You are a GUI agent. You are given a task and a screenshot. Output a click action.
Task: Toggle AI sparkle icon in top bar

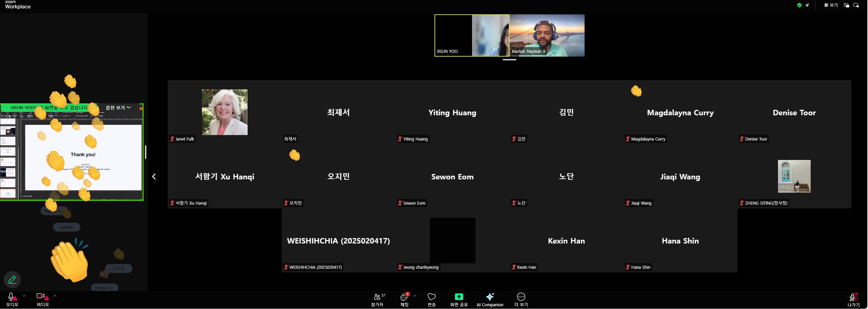(807, 5)
